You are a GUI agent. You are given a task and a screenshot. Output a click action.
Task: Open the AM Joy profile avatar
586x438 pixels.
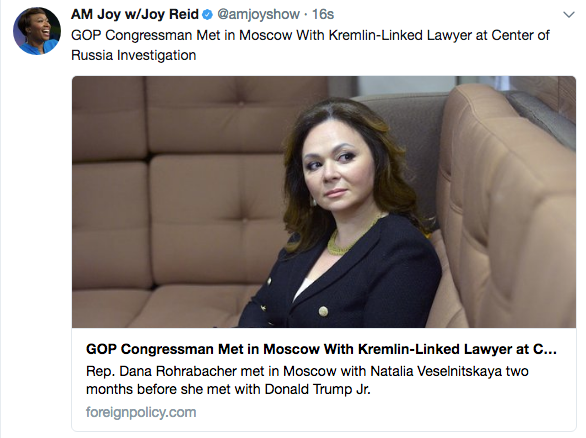37,31
